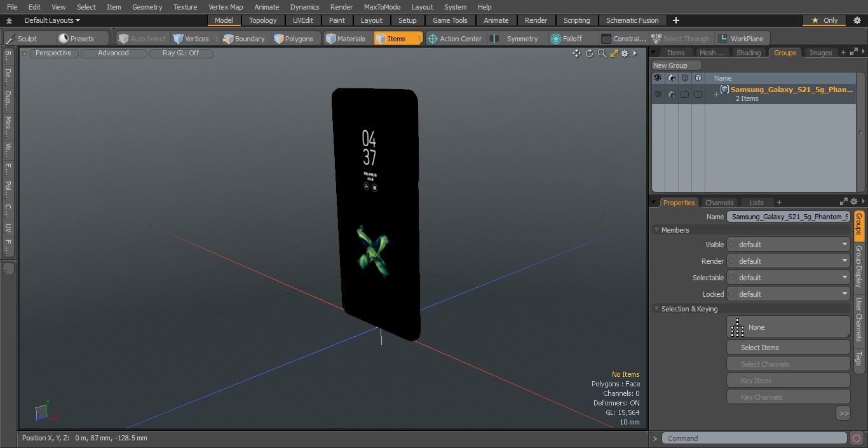Toggle the Select Through option
The height and width of the screenshot is (448, 868).
(x=681, y=39)
